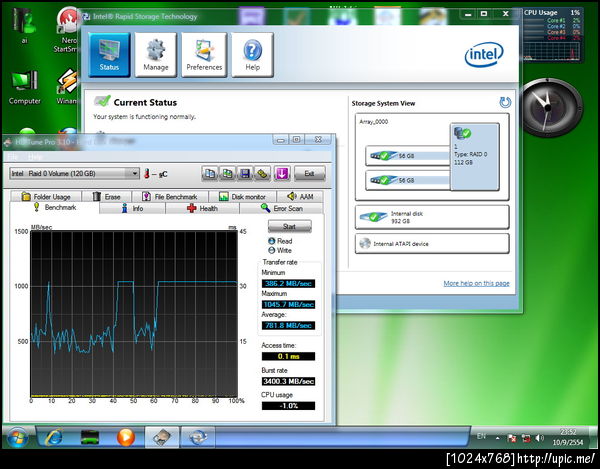The image size is (600, 469).
Task: Click the yellow options icon in HD Tune toolbar
Action: point(262,174)
